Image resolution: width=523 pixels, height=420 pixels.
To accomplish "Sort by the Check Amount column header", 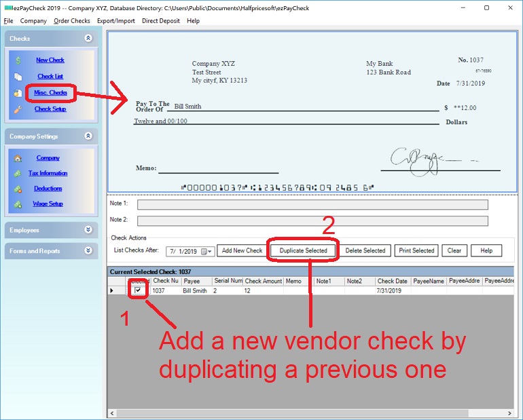I will click(x=262, y=281).
